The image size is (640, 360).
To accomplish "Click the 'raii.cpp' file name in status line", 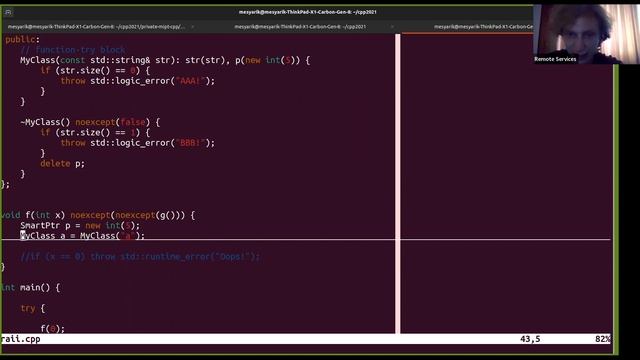I will click(x=20, y=339).
